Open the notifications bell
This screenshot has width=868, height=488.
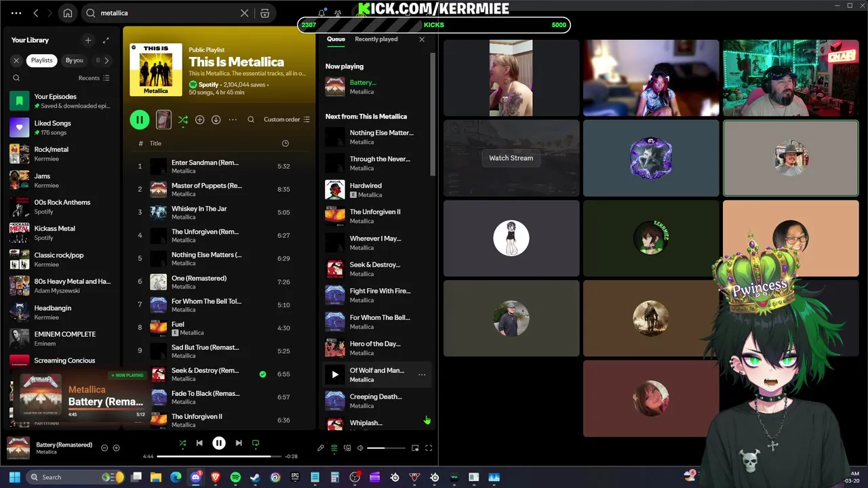(x=321, y=13)
